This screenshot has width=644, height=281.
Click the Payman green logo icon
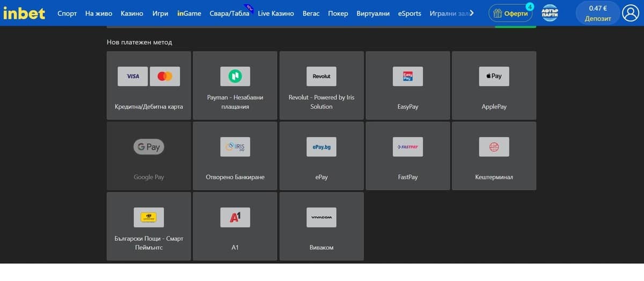[235, 76]
